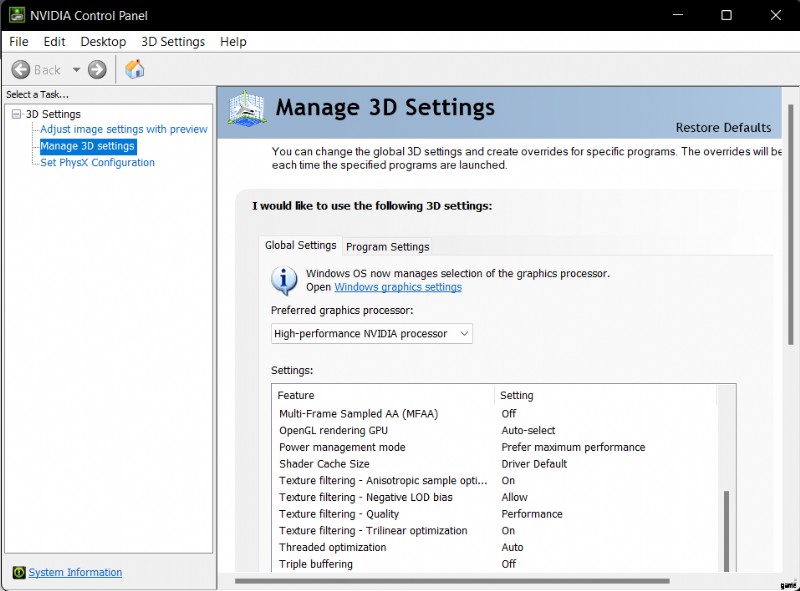
Task: Select the Threaded optimization feature
Action: point(333,547)
